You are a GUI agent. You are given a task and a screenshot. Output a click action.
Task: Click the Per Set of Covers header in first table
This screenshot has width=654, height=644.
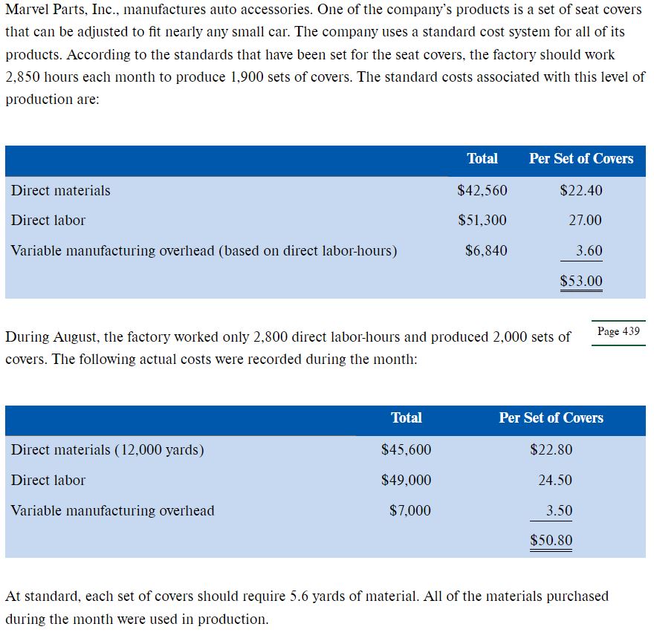[x=581, y=158]
